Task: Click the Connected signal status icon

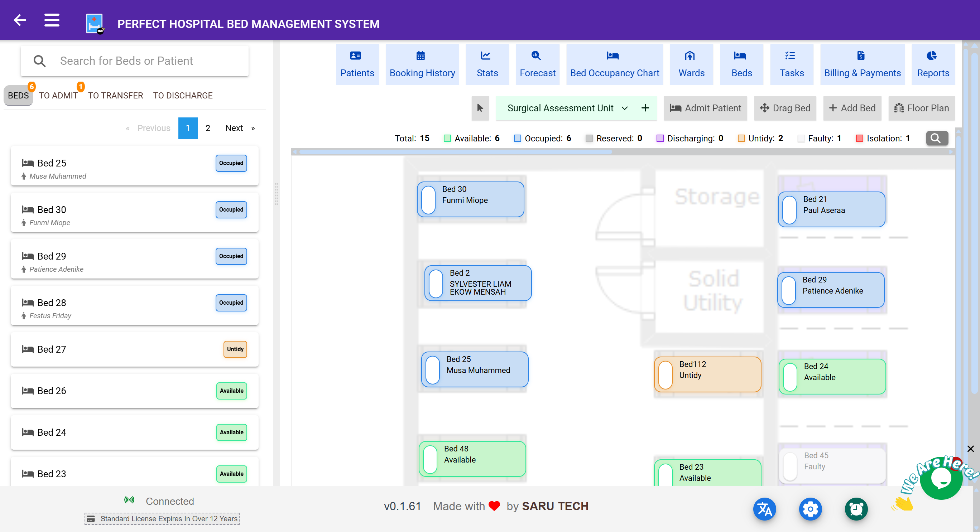Action: [129, 500]
